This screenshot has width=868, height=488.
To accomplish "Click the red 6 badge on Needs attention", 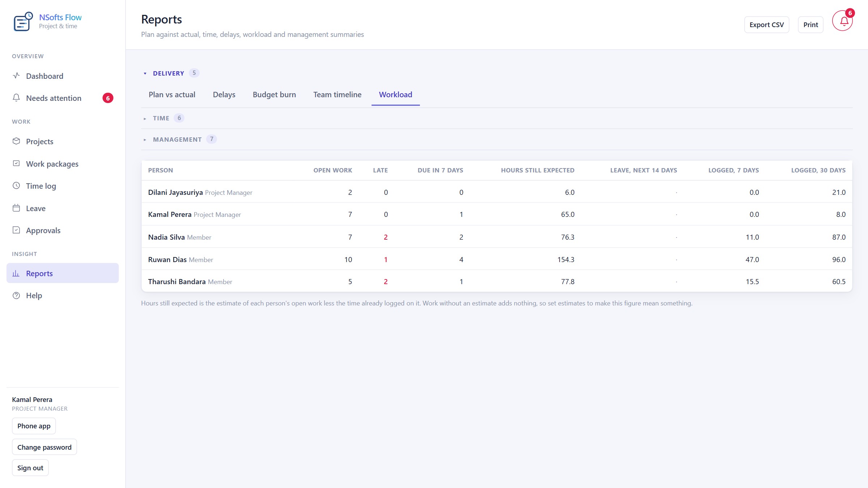I will pyautogui.click(x=108, y=98).
